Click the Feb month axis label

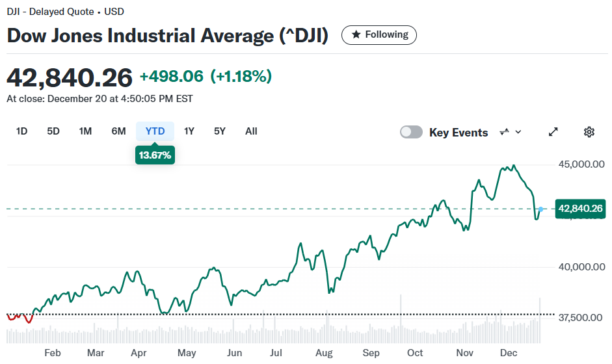52,353
